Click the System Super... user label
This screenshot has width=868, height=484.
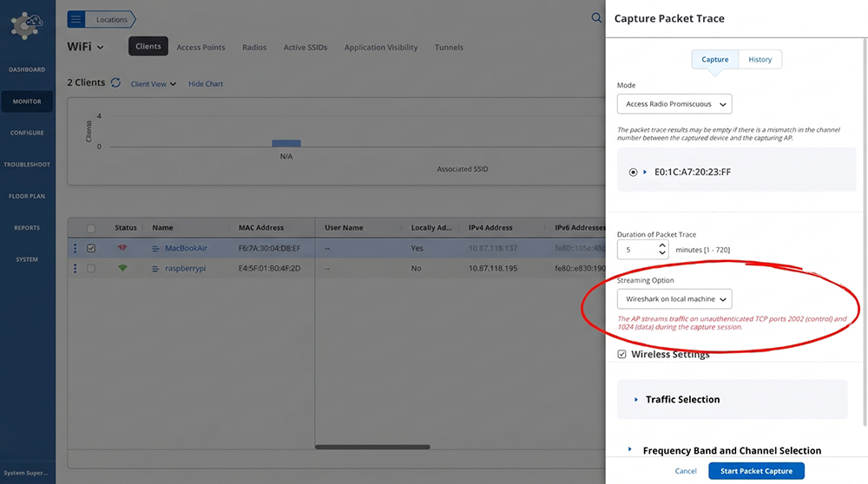tap(26, 473)
